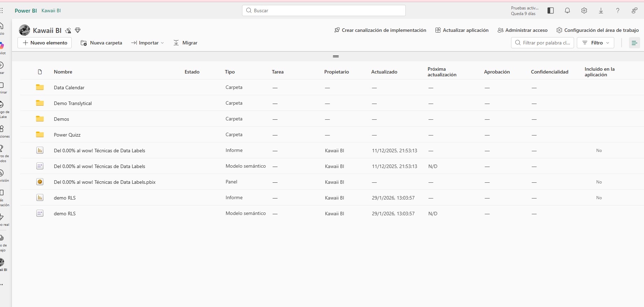
Task: Expand the Importar dropdown
Action: click(x=147, y=43)
